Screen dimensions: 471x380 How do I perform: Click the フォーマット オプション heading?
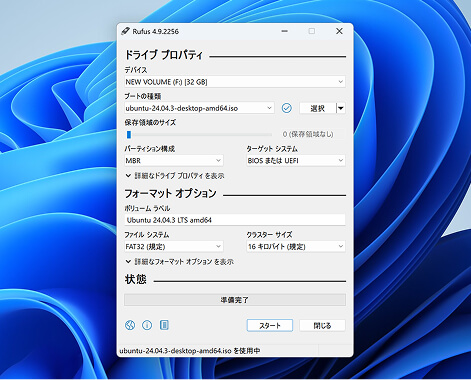point(171,193)
